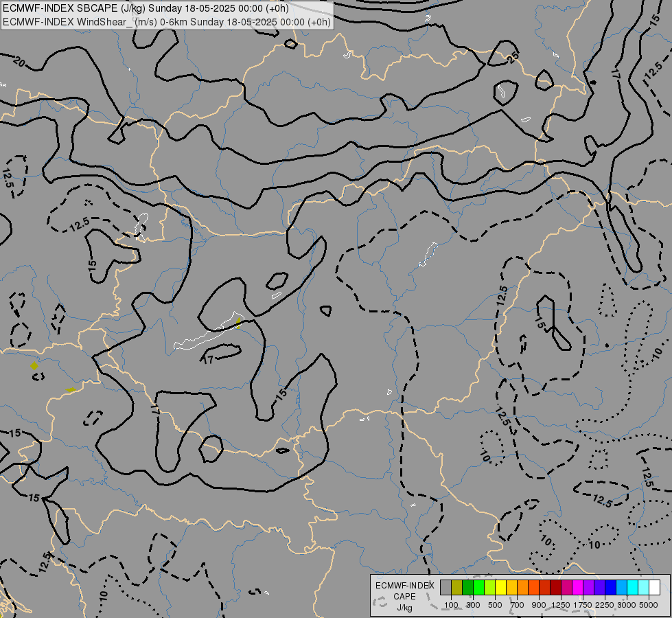Click the legend value 2250
This screenshot has height=618, width=672.
tap(605, 605)
